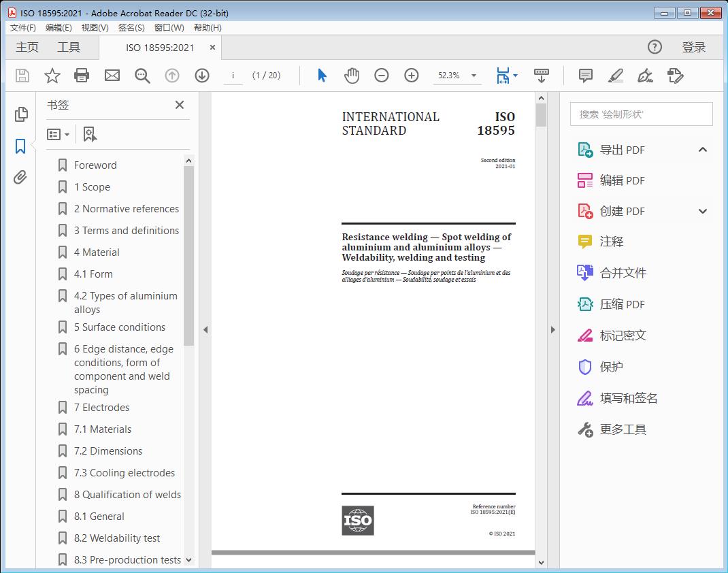728x573 pixels.
Task: Jump to the Foreword bookmark
Action: point(95,165)
